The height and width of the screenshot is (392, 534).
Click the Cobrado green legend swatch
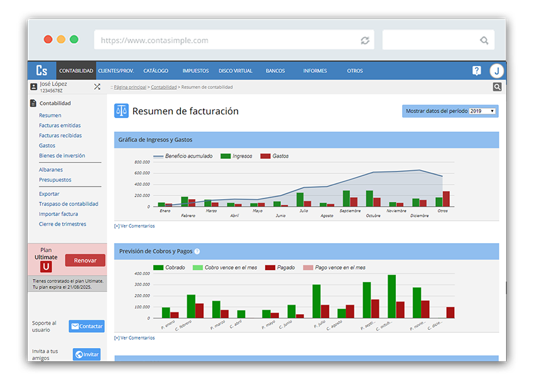158,267
